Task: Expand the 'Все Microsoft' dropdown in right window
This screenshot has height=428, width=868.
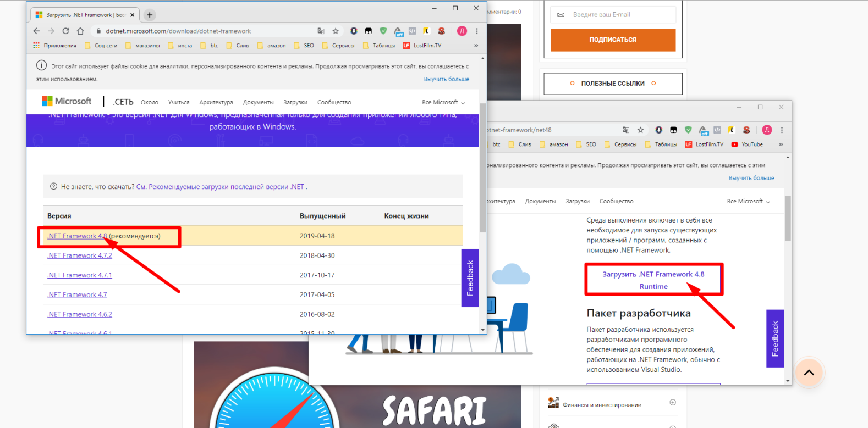Action: [748, 201]
